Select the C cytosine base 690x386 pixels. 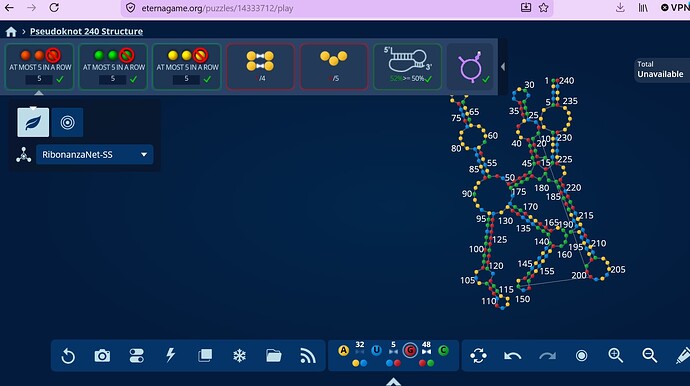tap(443, 350)
